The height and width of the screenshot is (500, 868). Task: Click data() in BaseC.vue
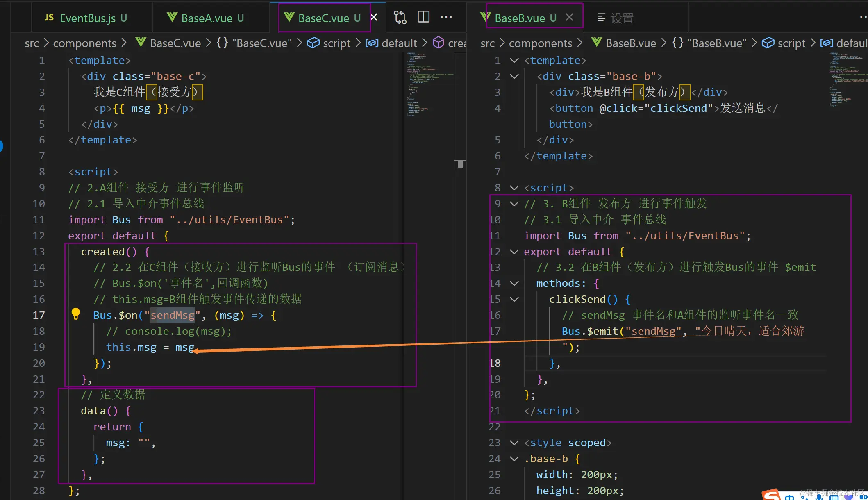(x=99, y=411)
